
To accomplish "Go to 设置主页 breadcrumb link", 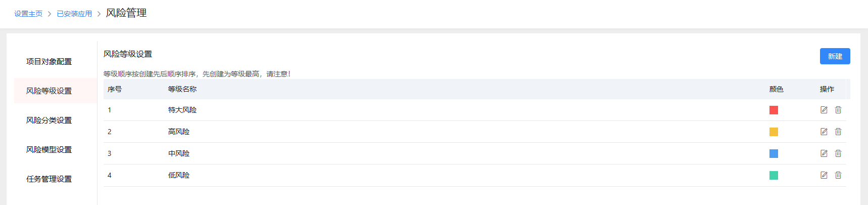I will pos(28,14).
